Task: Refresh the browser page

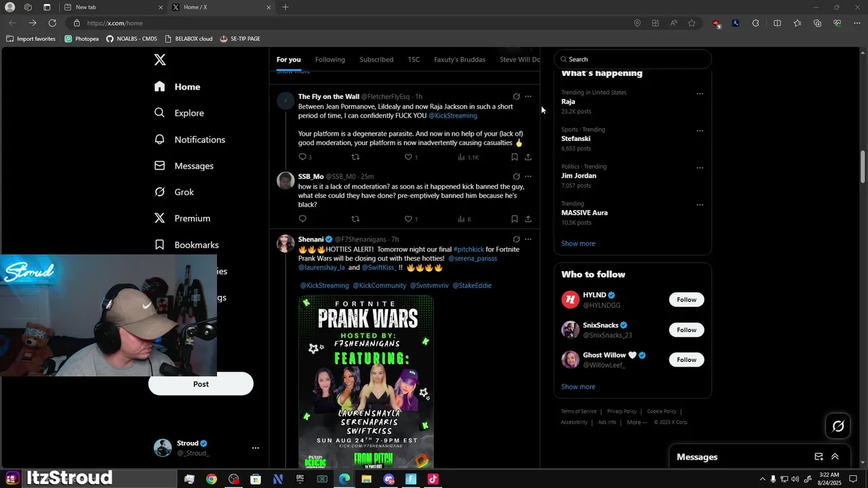Action: 52,23
